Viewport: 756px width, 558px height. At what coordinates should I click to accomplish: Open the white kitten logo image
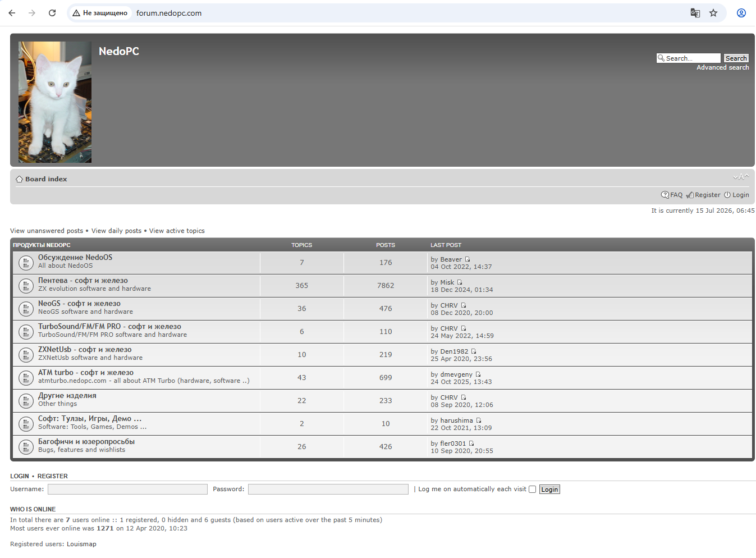click(x=55, y=102)
